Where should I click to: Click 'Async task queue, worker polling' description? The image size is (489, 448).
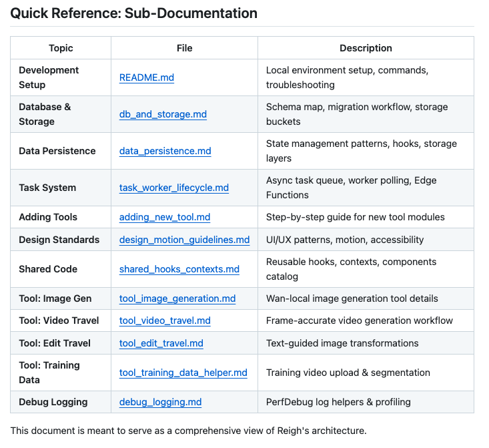tap(339, 180)
